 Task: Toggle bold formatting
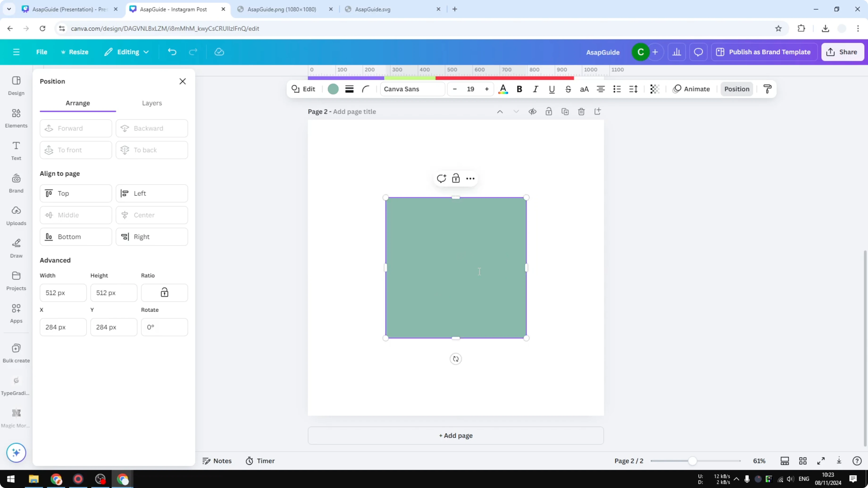coord(519,89)
